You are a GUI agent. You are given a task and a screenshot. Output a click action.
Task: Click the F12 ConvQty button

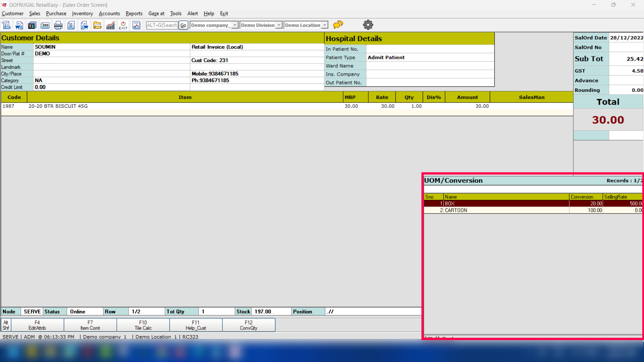click(249, 325)
